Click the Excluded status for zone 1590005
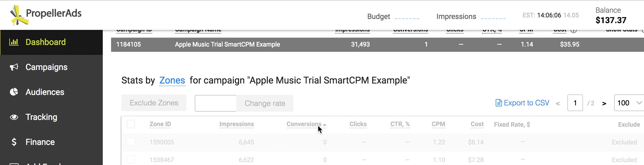Screen dimensions: 644x165 [624, 142]
